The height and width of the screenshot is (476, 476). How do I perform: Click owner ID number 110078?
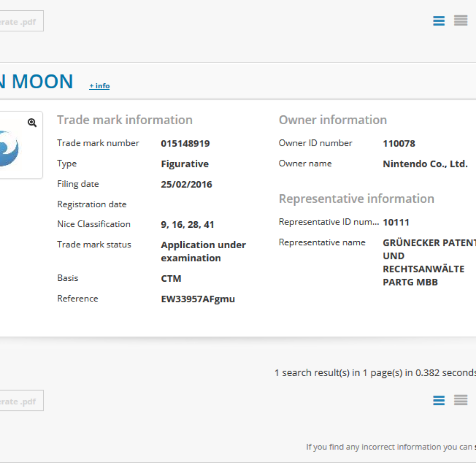pyautogui.click(x=398, y=144)
